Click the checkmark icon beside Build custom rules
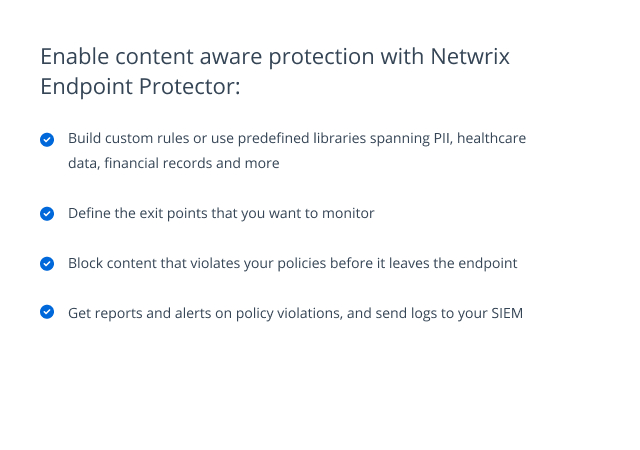Viewport: 640px width, 450px height. pos(47,140)
